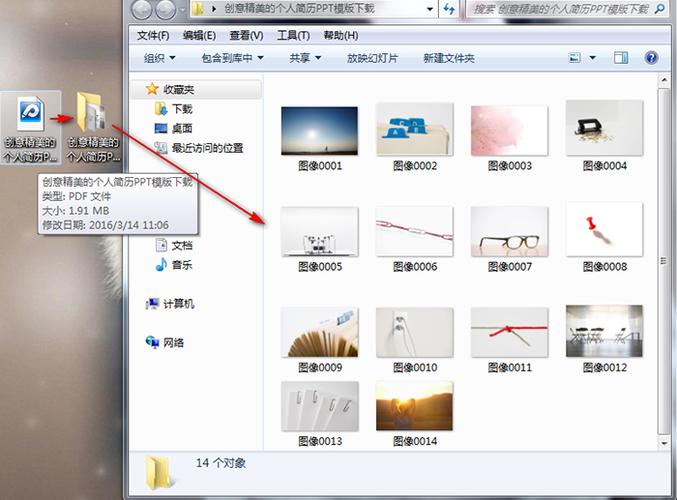Click the back navigation arrow
The height and width of the screenshot is (500, 677).
141,9
